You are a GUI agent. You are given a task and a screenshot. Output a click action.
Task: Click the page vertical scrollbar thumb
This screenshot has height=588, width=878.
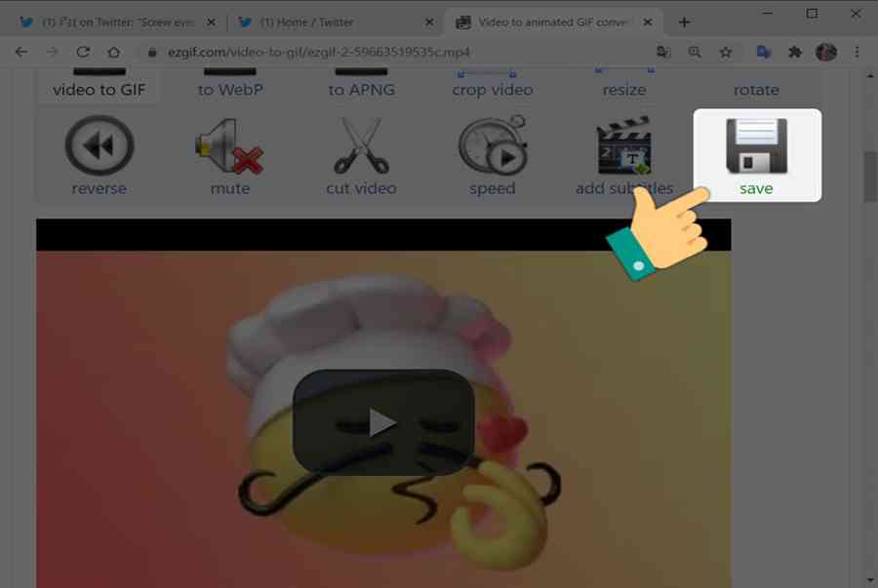[869, 176]
